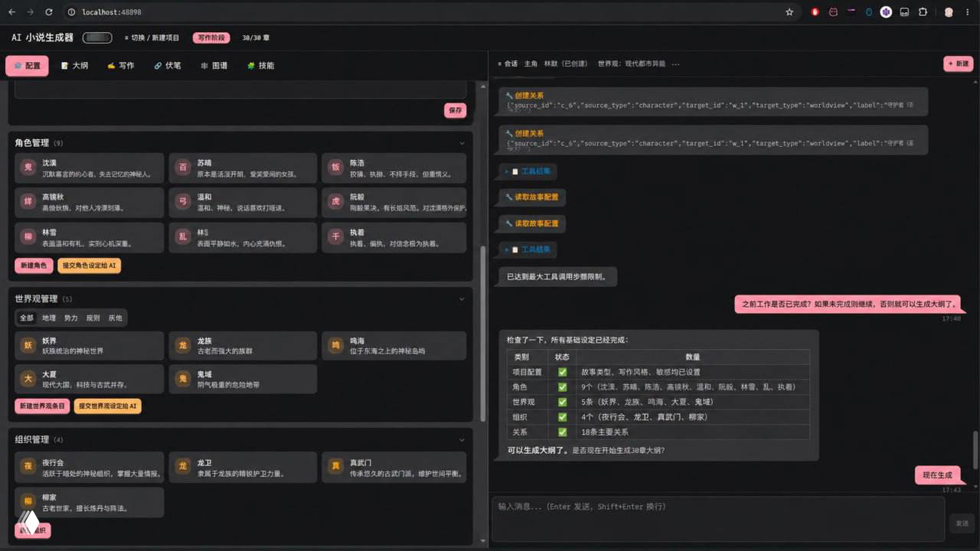980x551 pixels.
Task: Click the 保存 button
Action: [456, 110]
